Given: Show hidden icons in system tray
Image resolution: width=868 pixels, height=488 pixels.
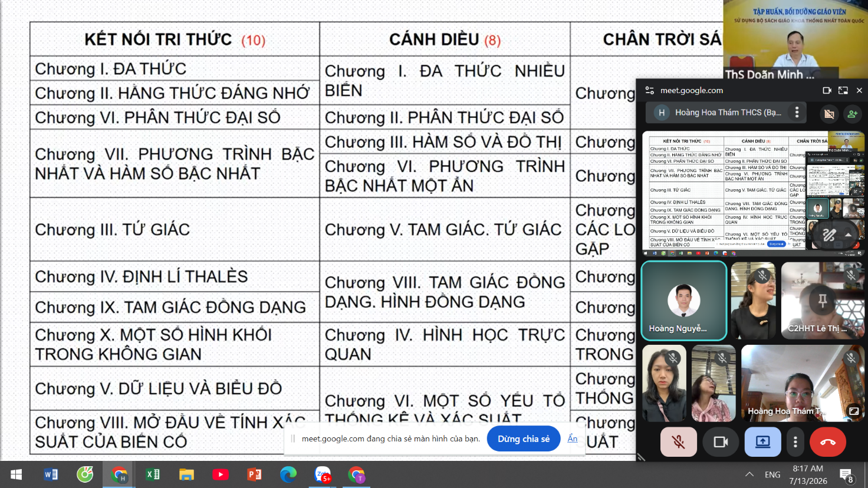Looking at the screenshot, I should 749,474.
